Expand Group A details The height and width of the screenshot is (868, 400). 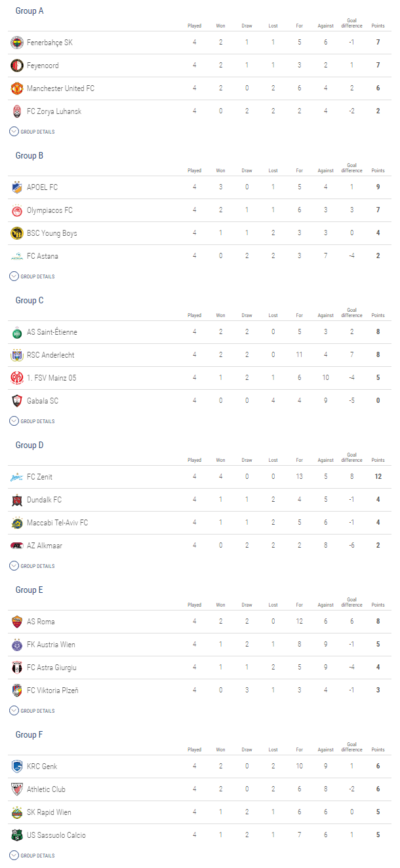click(32, 132)
